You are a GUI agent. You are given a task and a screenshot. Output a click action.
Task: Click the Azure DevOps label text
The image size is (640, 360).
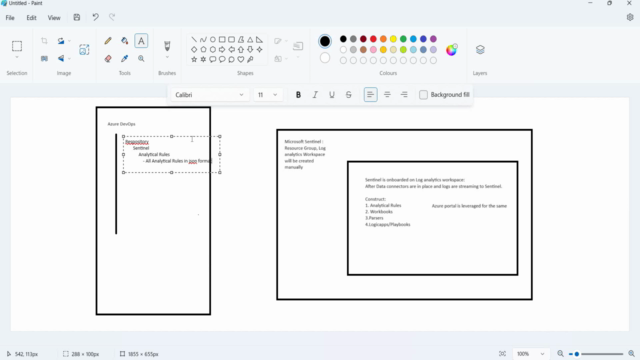point(121,124)
